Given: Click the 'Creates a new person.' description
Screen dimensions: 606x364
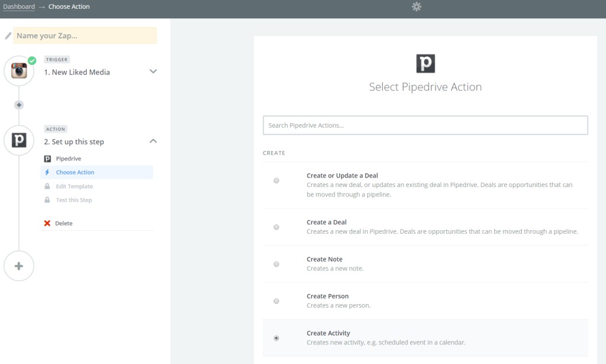Looking at the screenshot, I should pos(339,305).
